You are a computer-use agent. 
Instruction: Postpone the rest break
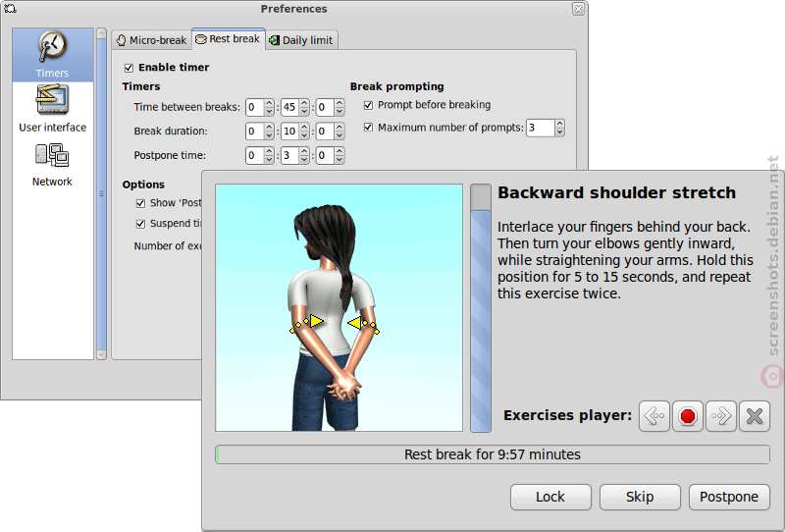click(x=729, y=497)
